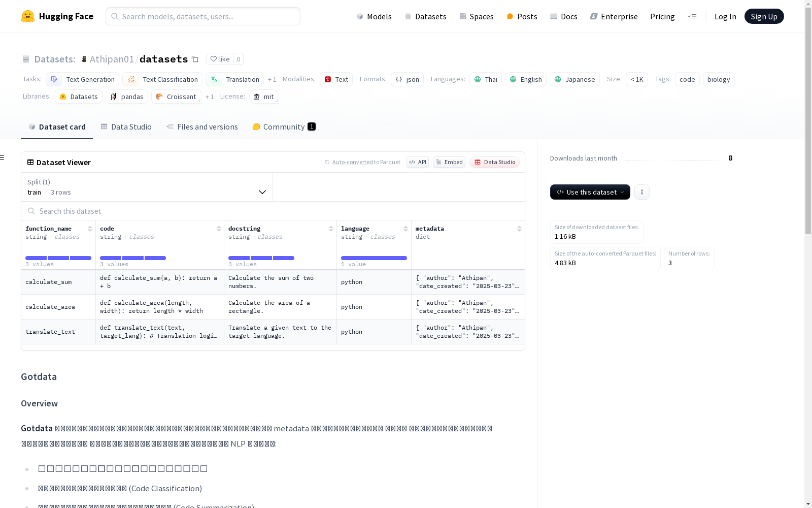The height and width of the screenshot is (508, 812).
Task: Filter by json format tag
Action: pos(407,79)
